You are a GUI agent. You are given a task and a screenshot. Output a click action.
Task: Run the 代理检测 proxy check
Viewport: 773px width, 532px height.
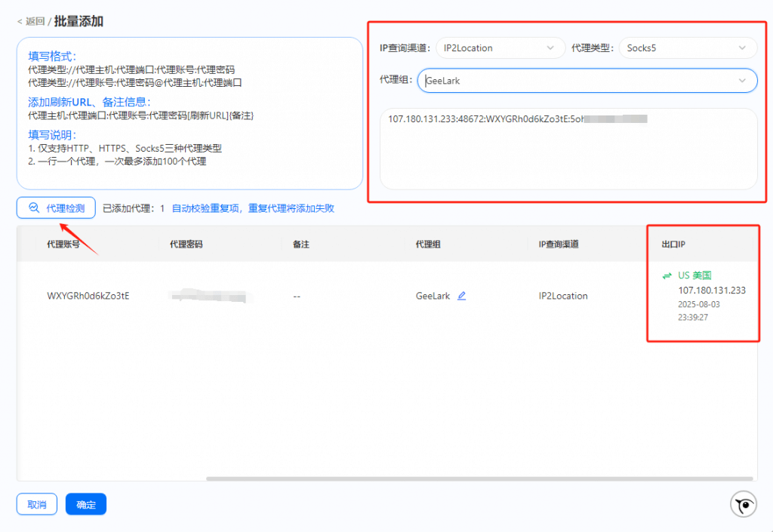coord(57,208)
